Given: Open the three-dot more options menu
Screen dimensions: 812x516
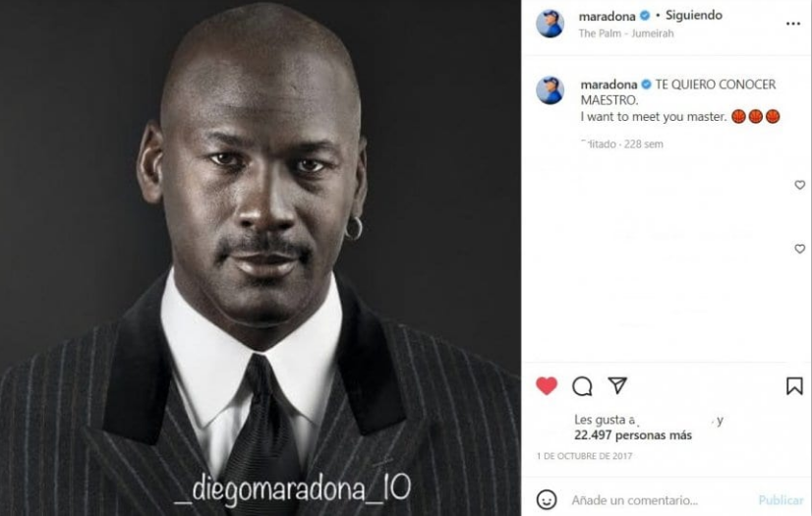Looking at the screenshot, I should 793,24.
